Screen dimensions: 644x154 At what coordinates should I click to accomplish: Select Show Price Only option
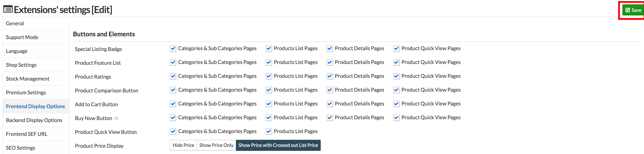pos(216,145)
